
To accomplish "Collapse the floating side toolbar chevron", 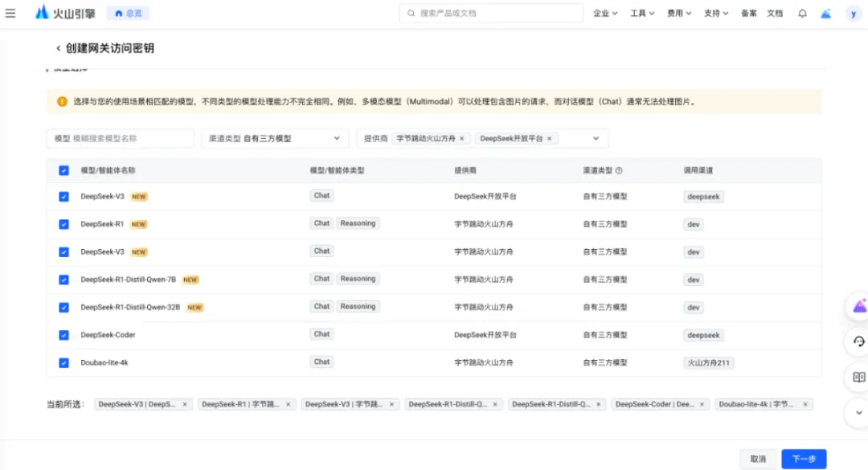I will pyautogui.click(x=858, y=413).
